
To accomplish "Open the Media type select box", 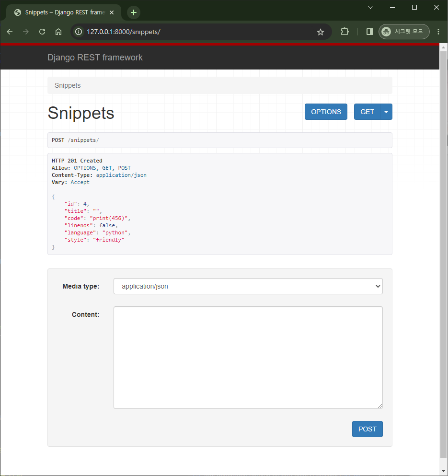I will click(x=248, y=286).
